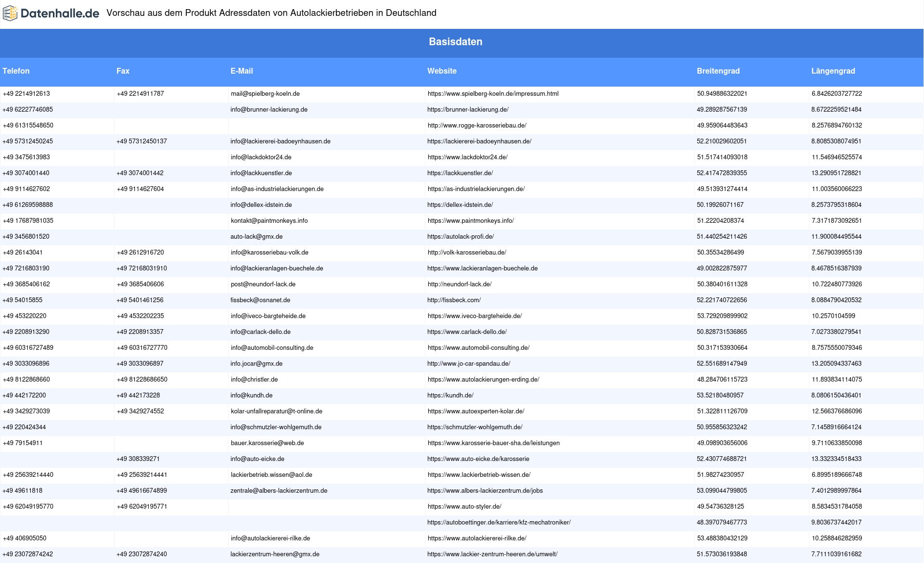Select latitude value 48.397079467773
Screen dimensions: 924x563
point(722,523)
